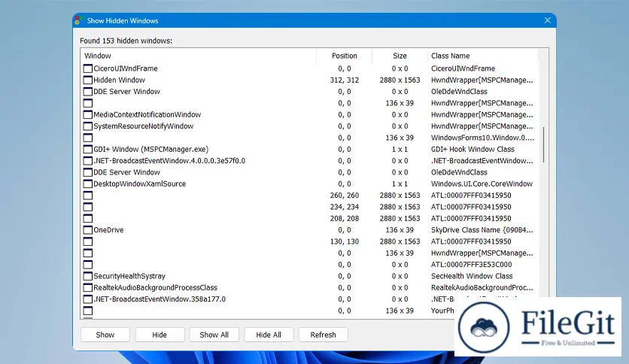Select the GDI+ Hook Window Class cell
629x364 pixels.
[x=473, y=149]
